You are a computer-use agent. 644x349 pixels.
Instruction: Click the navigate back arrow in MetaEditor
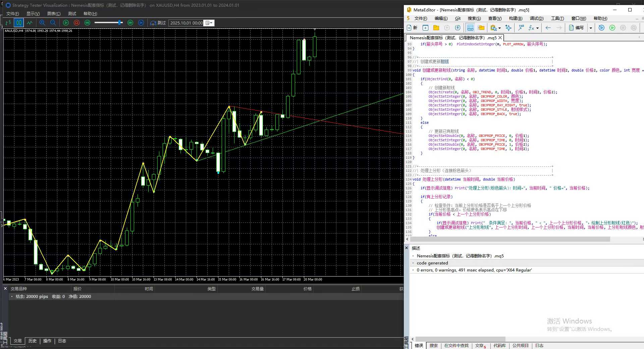click(x=548, y=28)
